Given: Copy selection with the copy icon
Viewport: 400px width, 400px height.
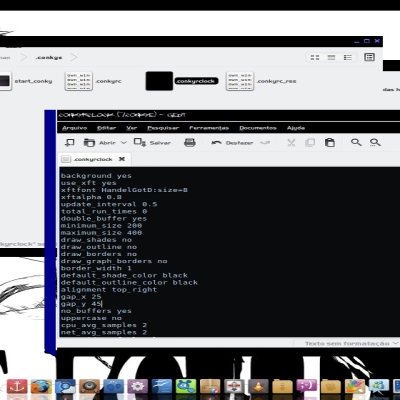Looking at the screenshot, I should point(310,143).
